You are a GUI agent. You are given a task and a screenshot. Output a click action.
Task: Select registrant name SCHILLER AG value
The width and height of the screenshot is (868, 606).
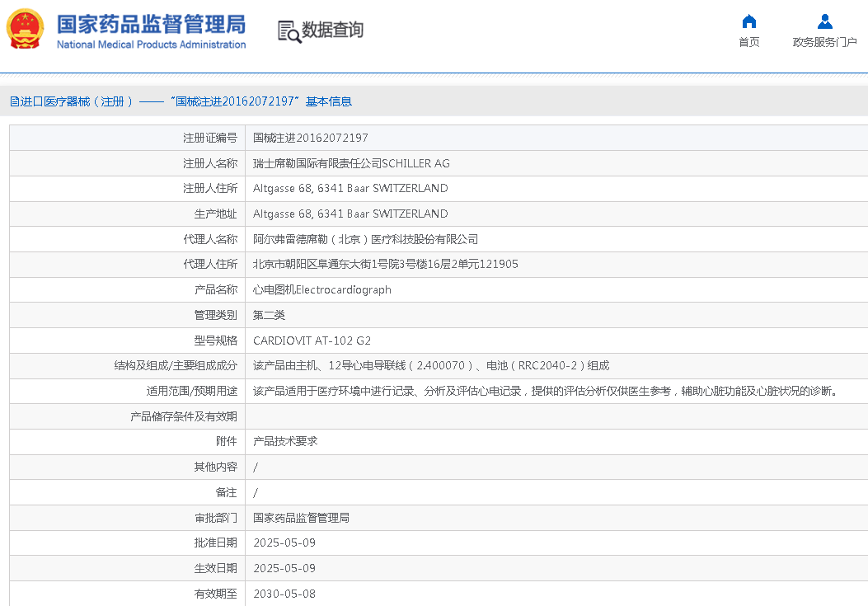tap(351, 163)
